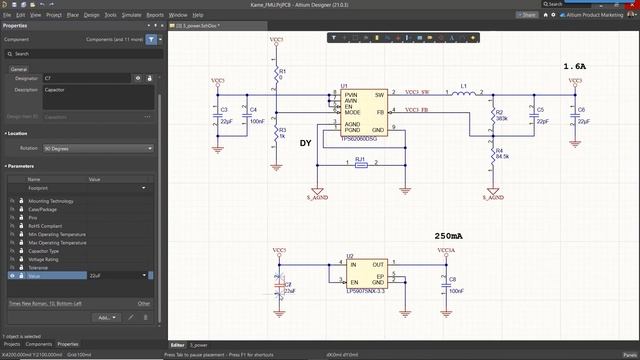
Task: Click the Other font link
Action: 144,303
